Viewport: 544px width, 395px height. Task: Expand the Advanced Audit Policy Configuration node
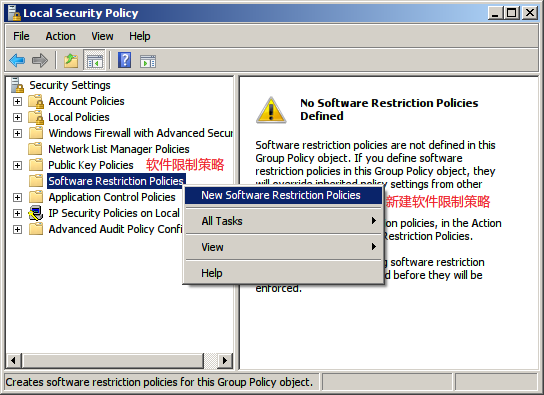click(17, 230)
